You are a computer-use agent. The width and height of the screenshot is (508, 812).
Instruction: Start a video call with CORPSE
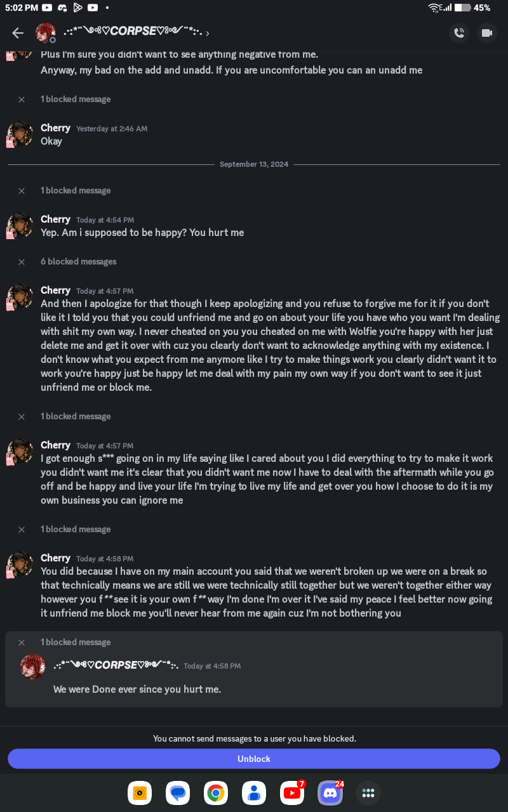pos(487,33)
